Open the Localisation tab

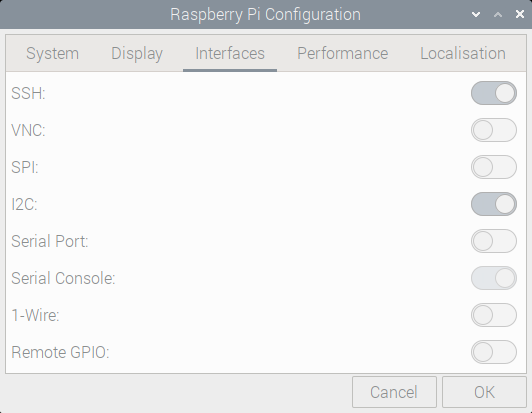point(463,53)
